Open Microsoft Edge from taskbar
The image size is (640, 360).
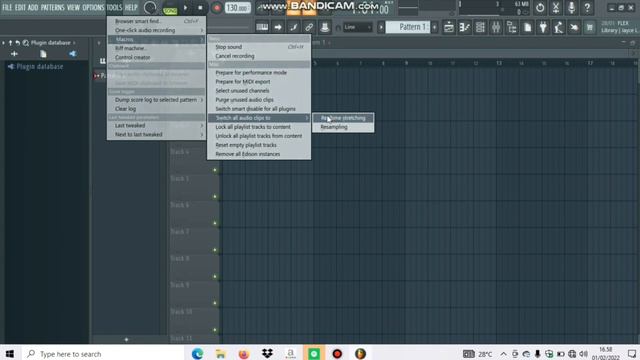(x=197, y=354)
